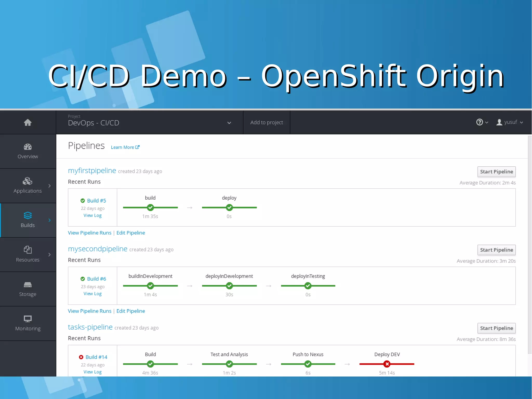This screenshot has width=532, height=399.
Task: Select Resources in the sidebar
Action: [x=28, y=255]
